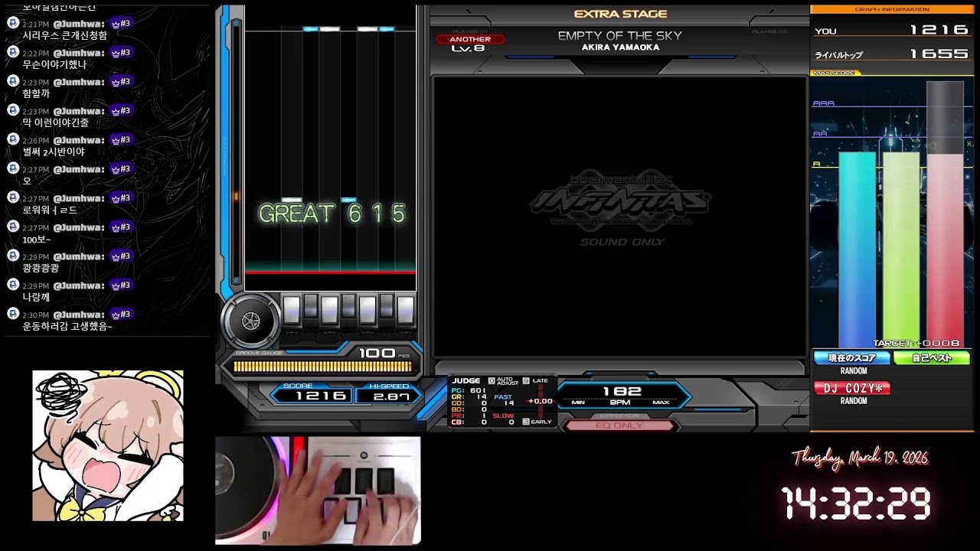The width and height of the screenshot is (980, 551).
Task: Click the EXTRA STAGE header
Action: pos(620,14)
